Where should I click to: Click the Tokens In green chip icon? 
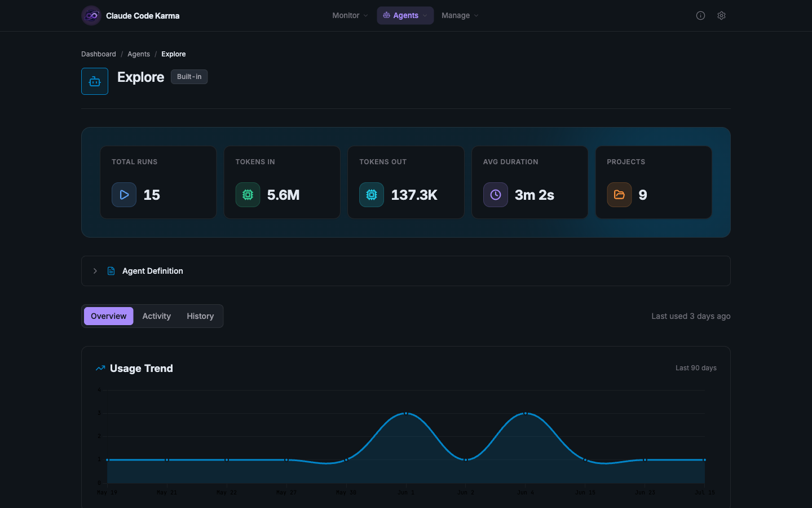click(248, 195)
